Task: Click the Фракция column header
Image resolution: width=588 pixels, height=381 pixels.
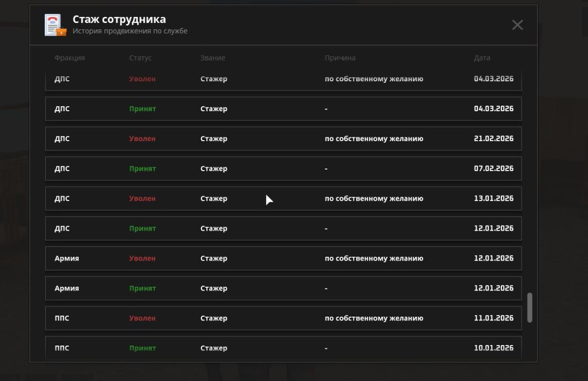Action: [70, 58]
